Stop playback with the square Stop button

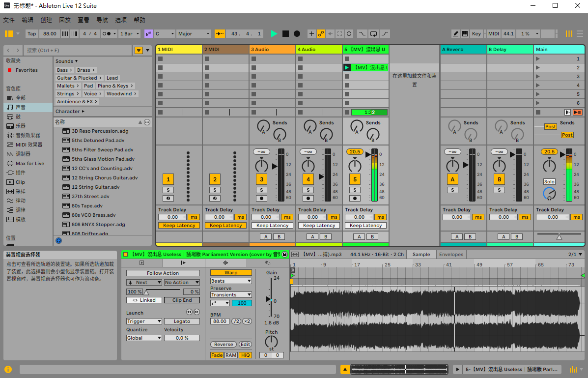(x=286, y=34)
